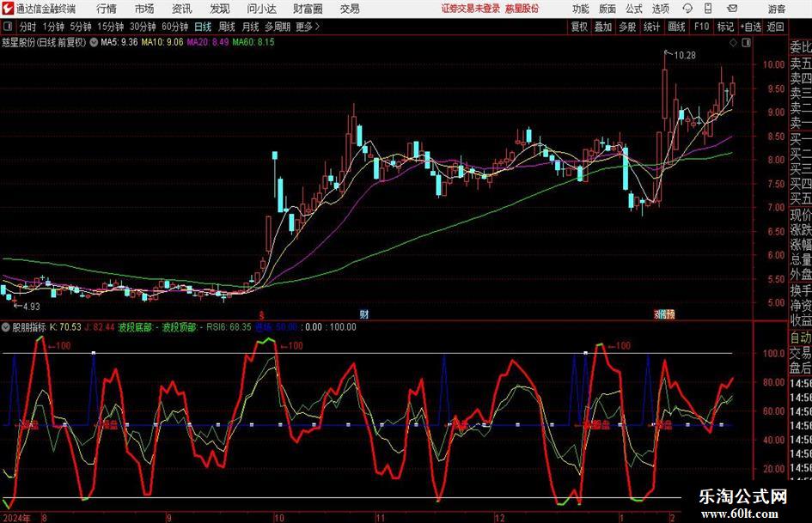Click the MA20: 8.49 indicator value

pyautogui.click(x=208, y=42)
